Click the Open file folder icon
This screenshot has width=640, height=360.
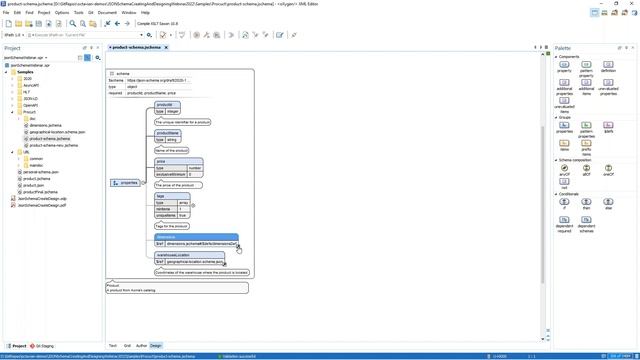coord(18,24)
